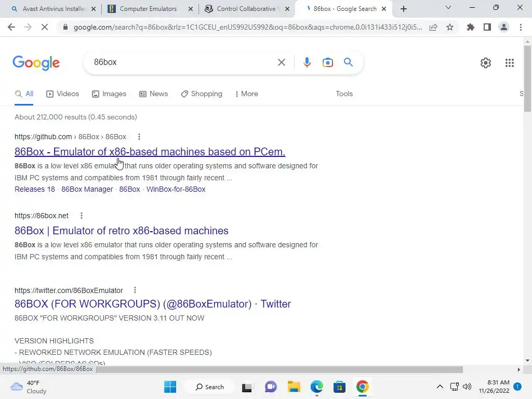Share this page from address bar

[x=433, y=27]
